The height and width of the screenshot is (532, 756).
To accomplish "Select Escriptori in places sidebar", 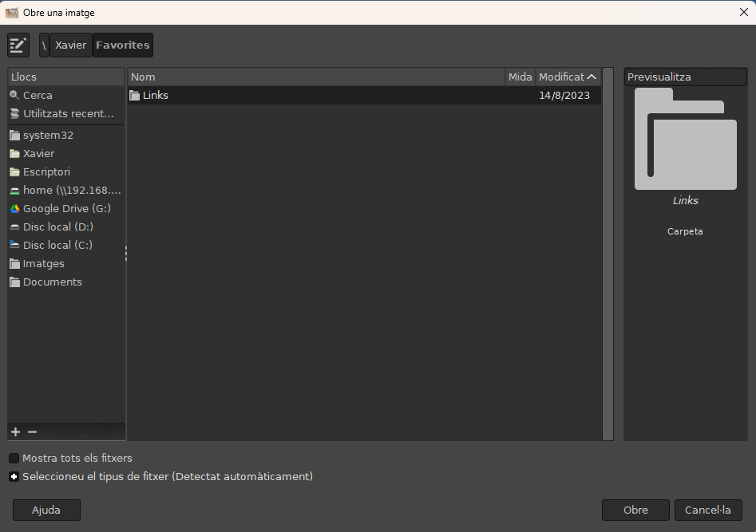I will [66, 172].
